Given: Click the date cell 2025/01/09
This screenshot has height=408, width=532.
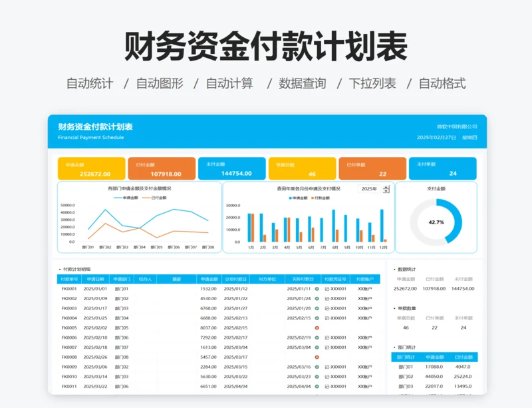Looking at the screenshot, I should (95, 299).
